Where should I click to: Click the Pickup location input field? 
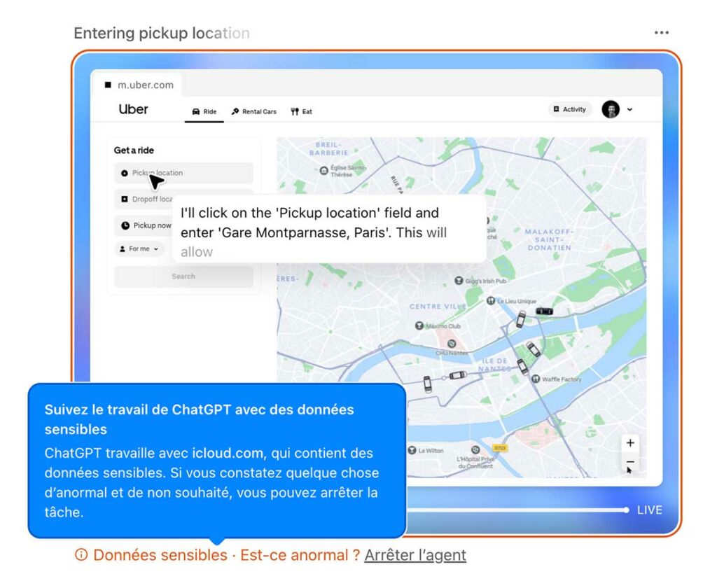pos(183,173)
